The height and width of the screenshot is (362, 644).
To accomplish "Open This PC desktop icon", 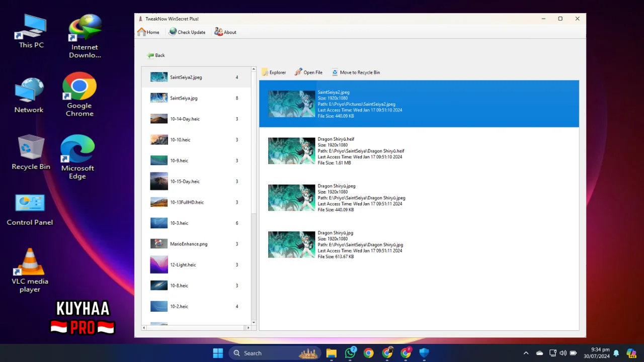I will pyautogui.click(x=31, y=31).
